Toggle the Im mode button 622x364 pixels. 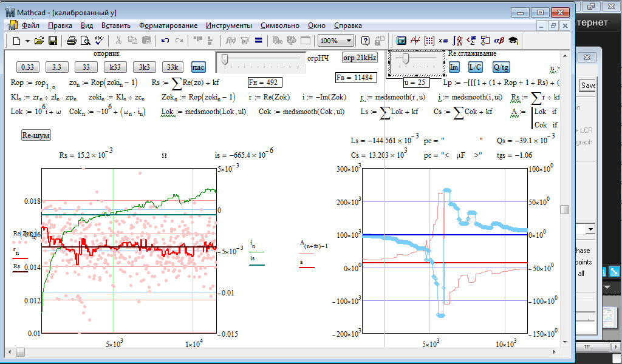point(454,67)
